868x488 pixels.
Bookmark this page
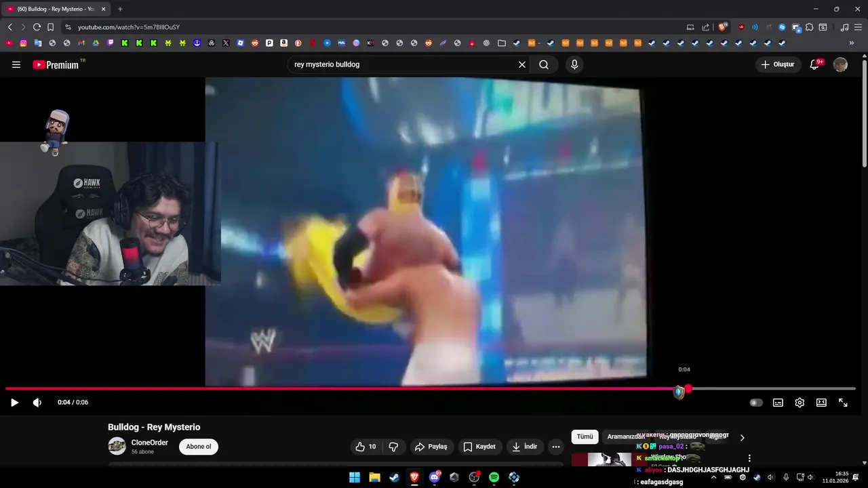(50, 27)
